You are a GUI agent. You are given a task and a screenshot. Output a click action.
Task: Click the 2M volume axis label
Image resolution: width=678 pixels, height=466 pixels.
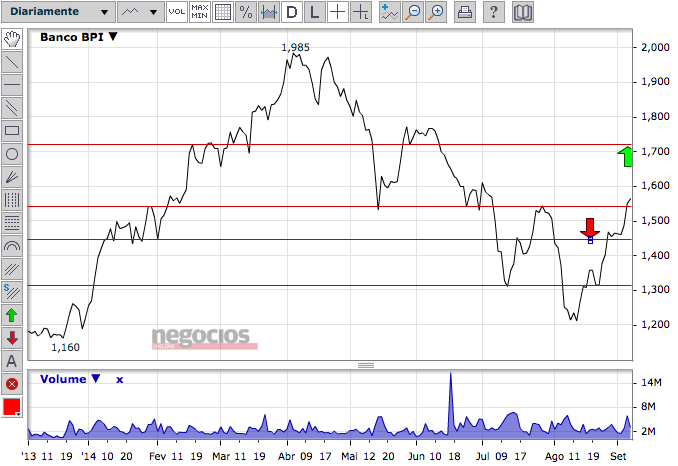click(648, 431)
